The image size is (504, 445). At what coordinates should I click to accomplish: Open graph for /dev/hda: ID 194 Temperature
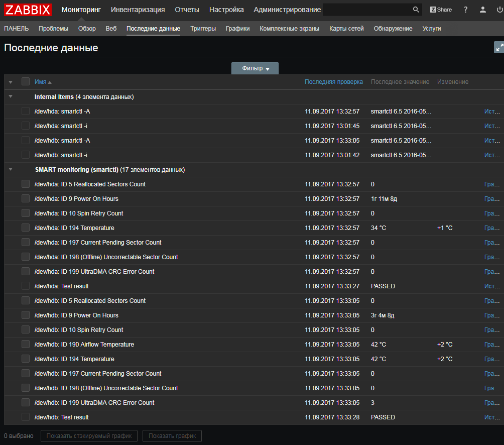click(492, 228)
